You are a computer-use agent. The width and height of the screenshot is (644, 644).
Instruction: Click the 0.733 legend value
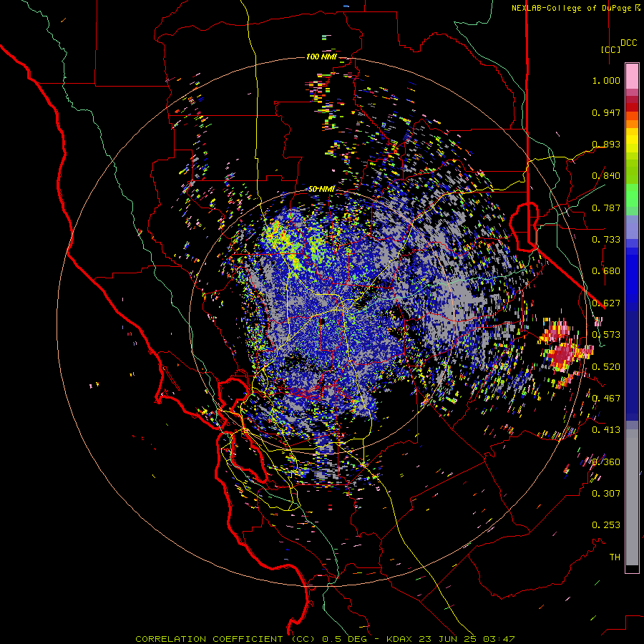(606, 240)
